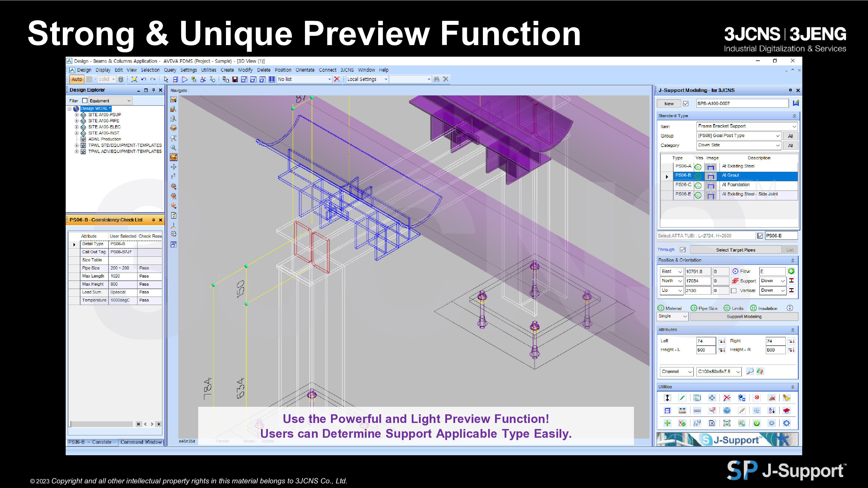
Task: Click the Left attribute value field
Action: pos(706,341)
